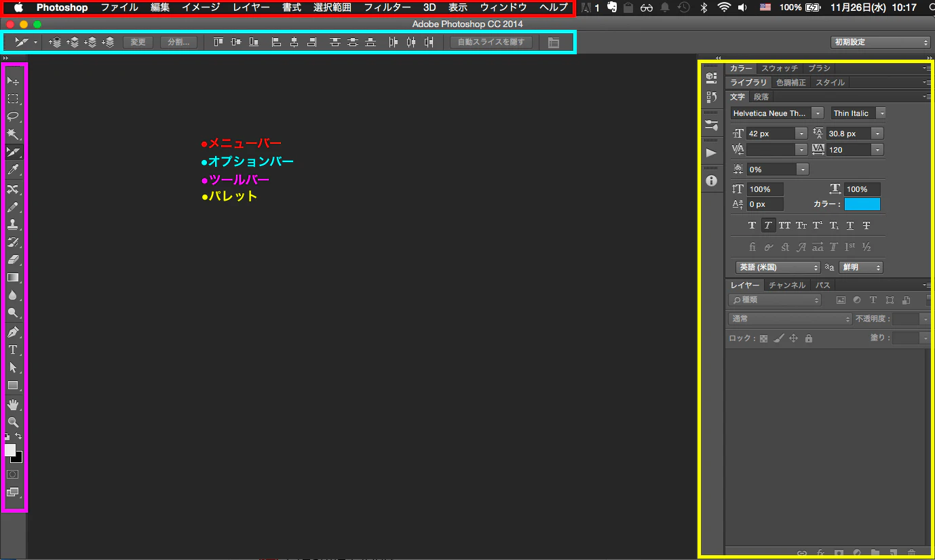This screenshot has height=560, width=935.
Task: Click the 変更 button
Action: click(x=138, y=42)
